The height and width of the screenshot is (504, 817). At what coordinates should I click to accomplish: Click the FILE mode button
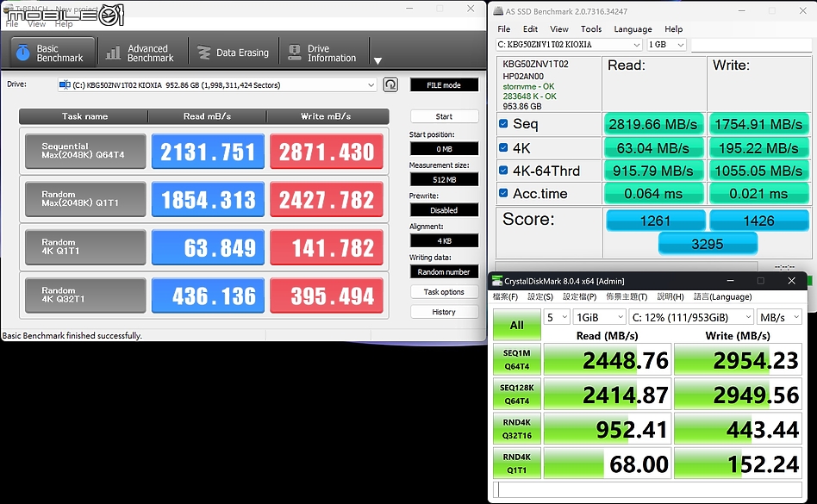pos(444,85)
